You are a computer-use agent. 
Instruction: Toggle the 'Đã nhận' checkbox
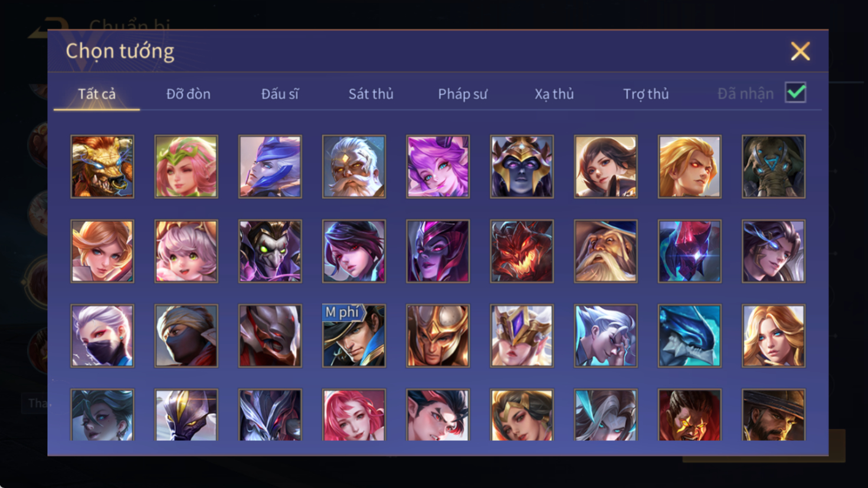tap(795, 93)
